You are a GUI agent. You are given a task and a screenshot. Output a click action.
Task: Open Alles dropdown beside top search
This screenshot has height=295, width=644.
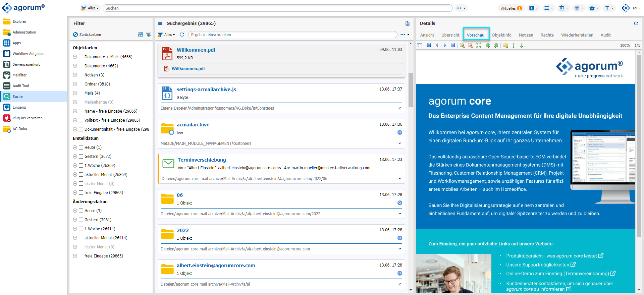pos(90,8)
